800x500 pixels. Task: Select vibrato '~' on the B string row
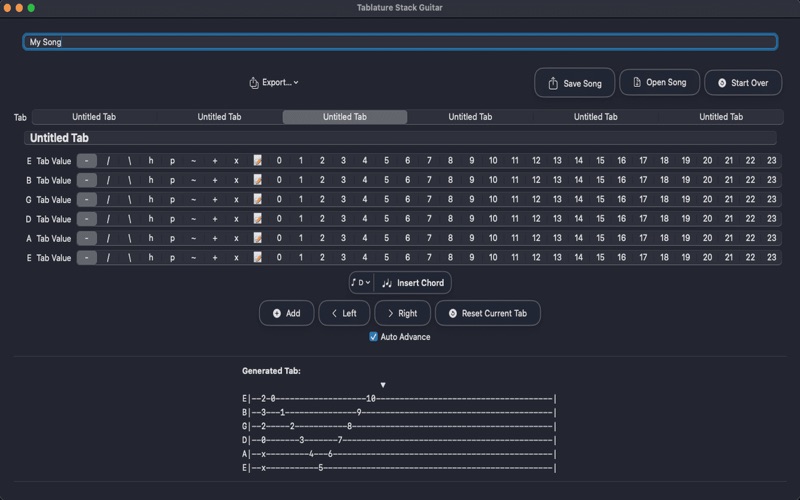194,180
